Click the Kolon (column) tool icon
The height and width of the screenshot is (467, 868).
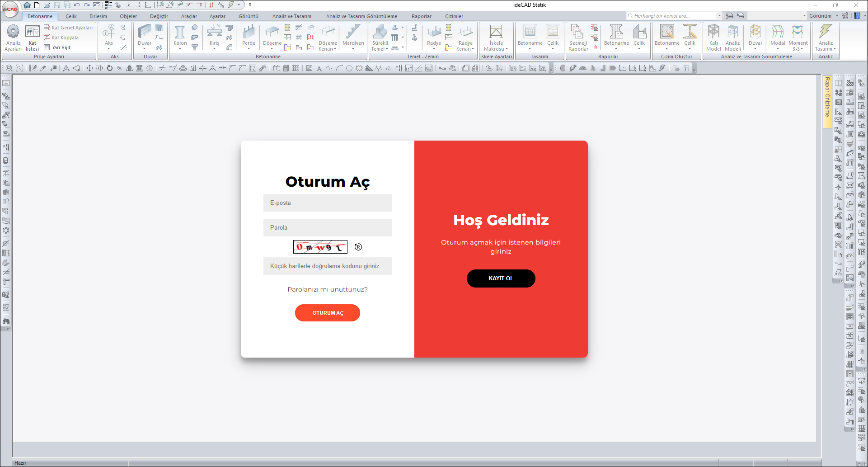point(180,33)
